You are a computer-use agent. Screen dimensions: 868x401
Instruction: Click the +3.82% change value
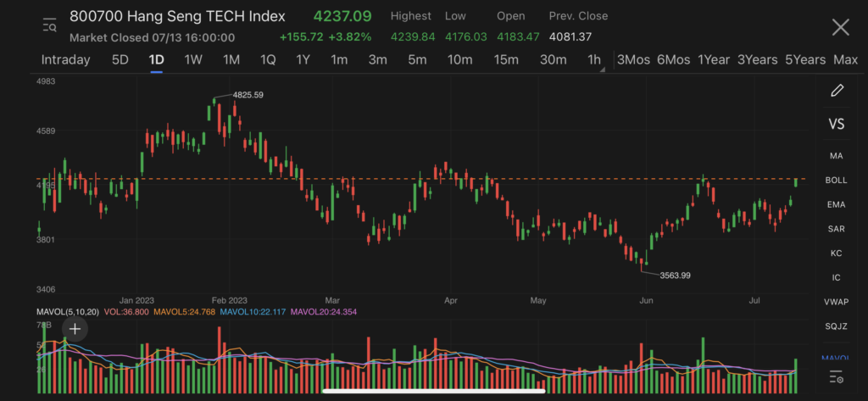coord(350,37)
